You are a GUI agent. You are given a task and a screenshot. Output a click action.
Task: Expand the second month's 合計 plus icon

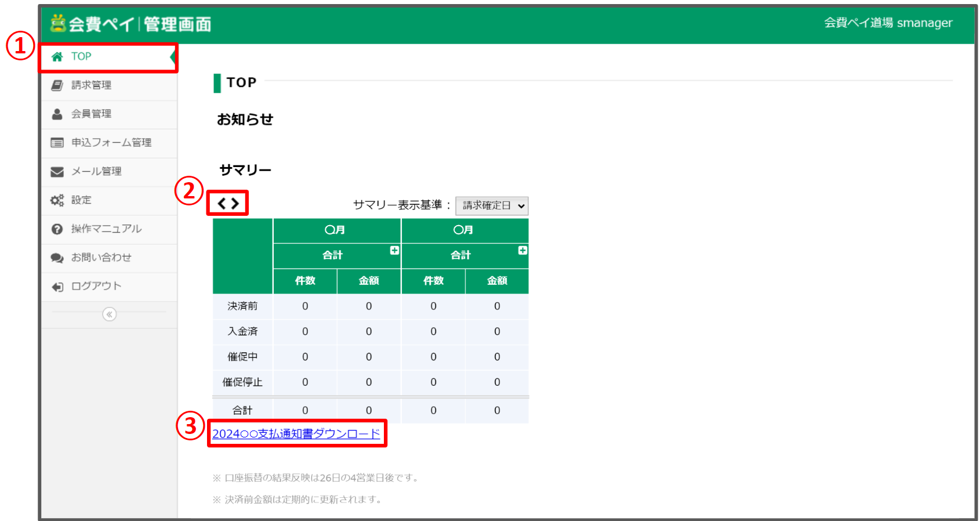point(522,250)
